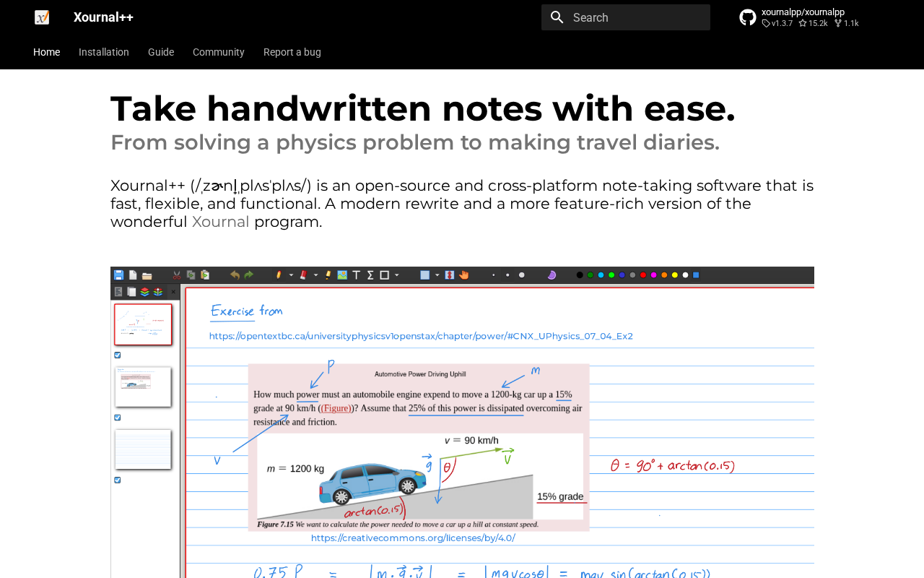Select the first page thumbnail
924x578 pixels.
143,324
